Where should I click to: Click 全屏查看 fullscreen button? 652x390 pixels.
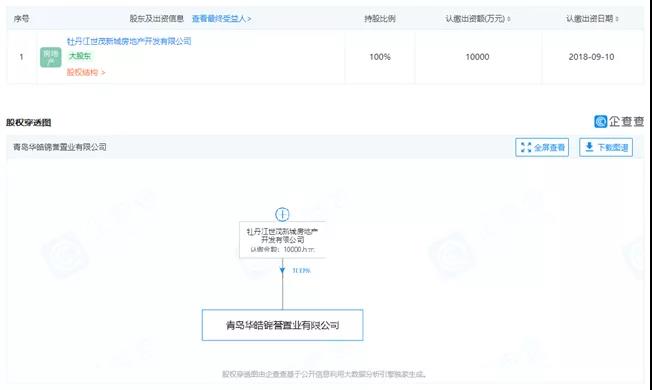(542, 147)
